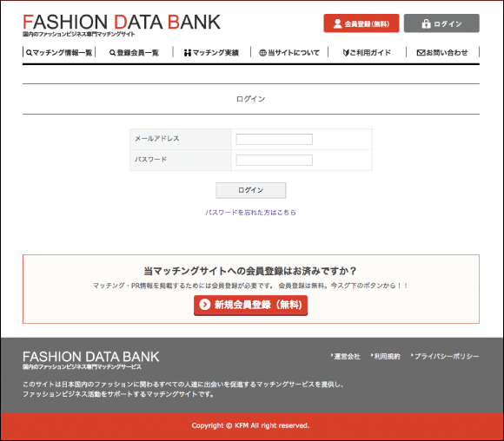Click the magnifier icon beside 登録会員一覧
The height and width of the screenshot is (441, 504).
(112, 53)
